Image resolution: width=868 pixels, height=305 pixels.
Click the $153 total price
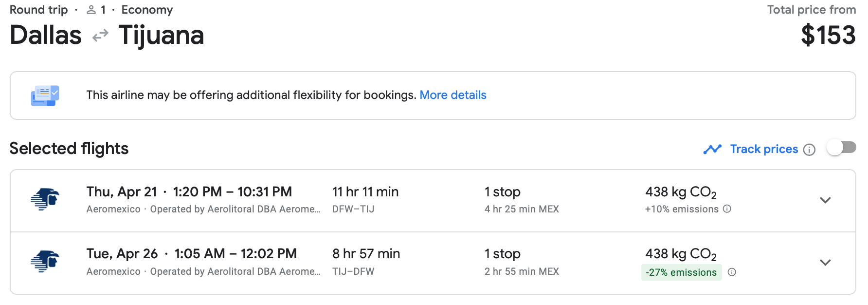[x=828, y=36]
